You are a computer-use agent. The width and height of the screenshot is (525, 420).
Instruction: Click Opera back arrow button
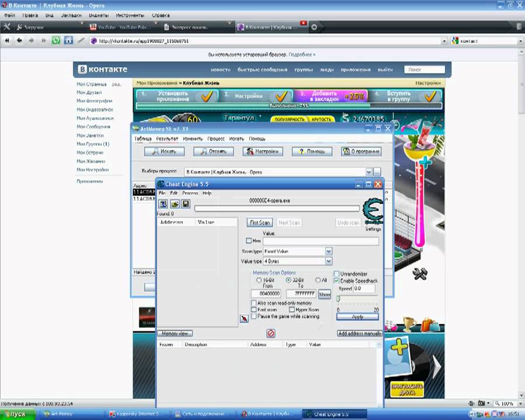click(x=19, y=40)
